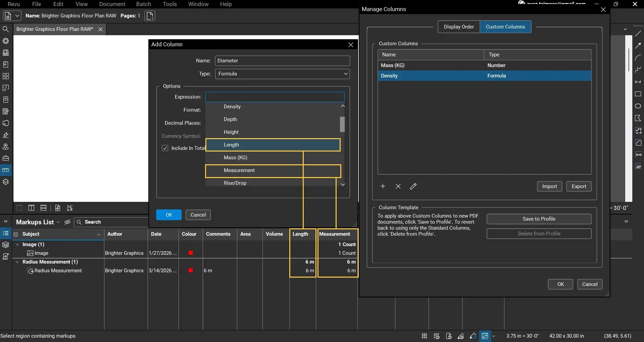Select the Arrow markup tool
Viewport: 644px width, 342px height.
(x=639, y=46)
